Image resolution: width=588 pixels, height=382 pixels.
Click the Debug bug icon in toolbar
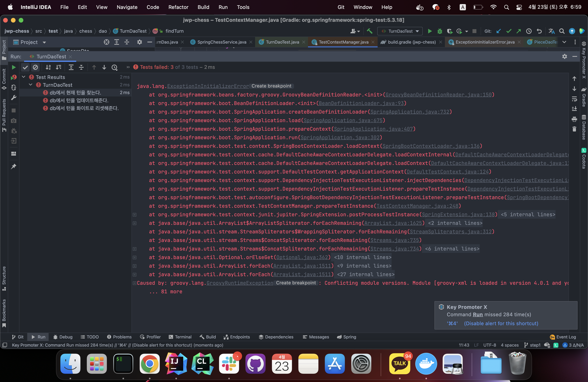439,31
